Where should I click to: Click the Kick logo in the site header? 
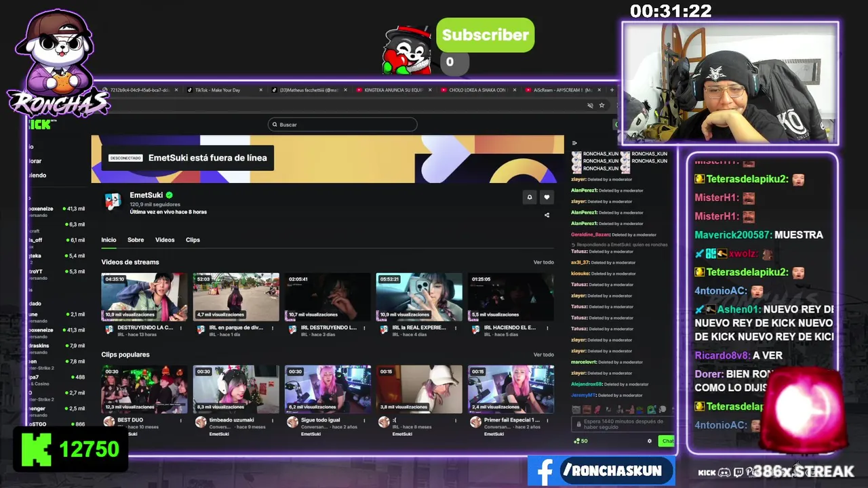41,125
